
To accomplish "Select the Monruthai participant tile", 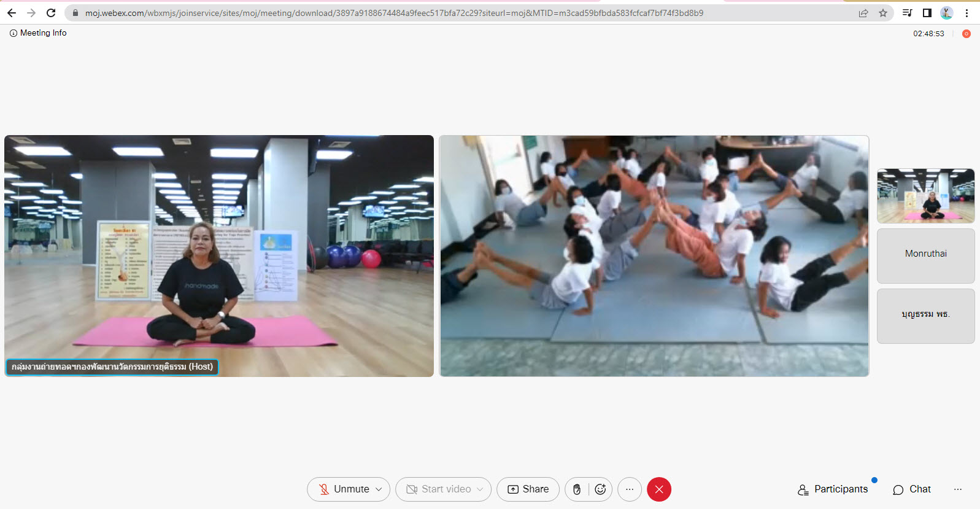I will point(925,255).
